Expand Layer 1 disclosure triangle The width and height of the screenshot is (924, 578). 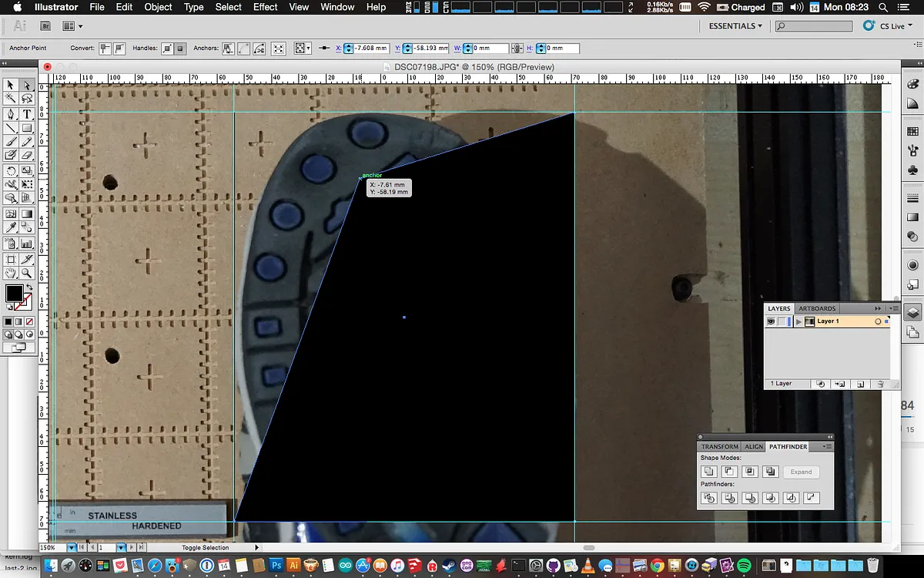coord(799,321)
